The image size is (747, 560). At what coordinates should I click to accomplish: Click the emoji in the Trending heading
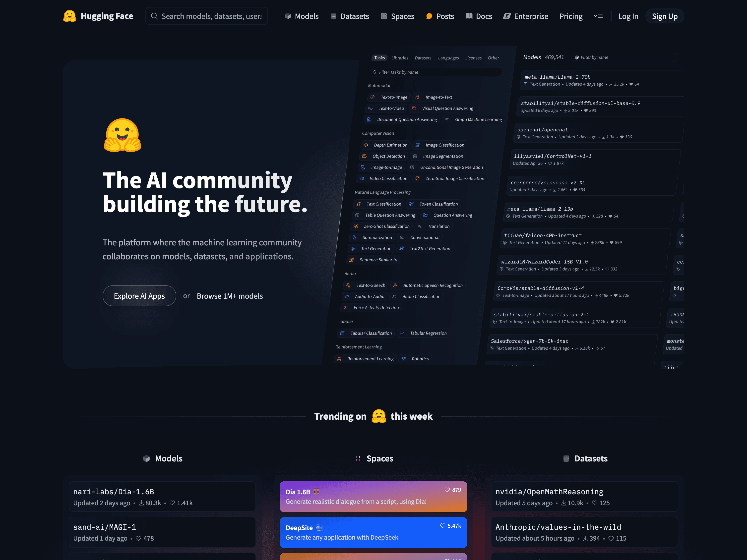coord(379,416)
